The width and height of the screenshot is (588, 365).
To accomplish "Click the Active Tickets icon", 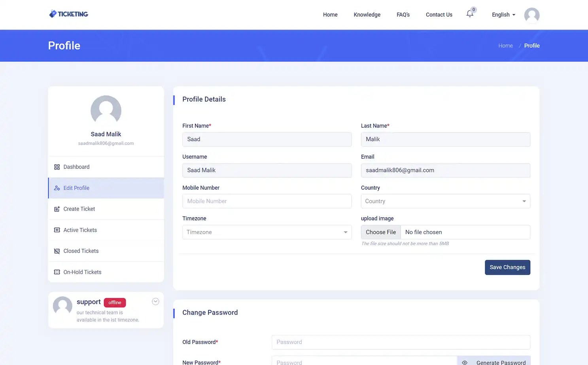I will click(56, 230).
